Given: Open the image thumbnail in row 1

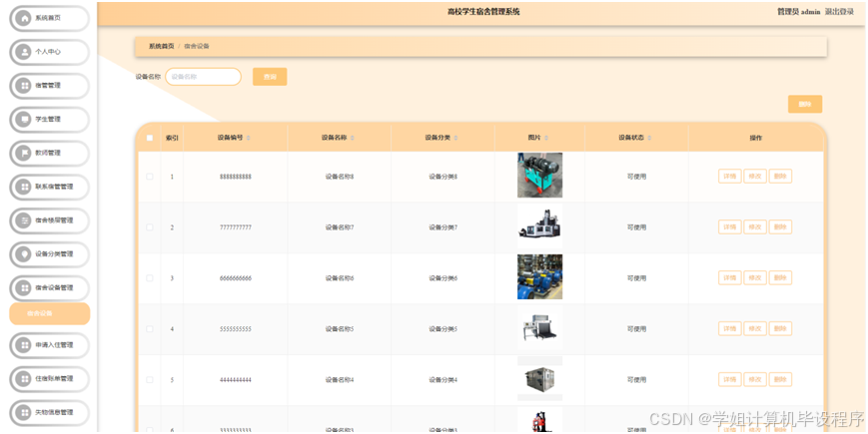Looking at the screenshot, I should (539, 176).
